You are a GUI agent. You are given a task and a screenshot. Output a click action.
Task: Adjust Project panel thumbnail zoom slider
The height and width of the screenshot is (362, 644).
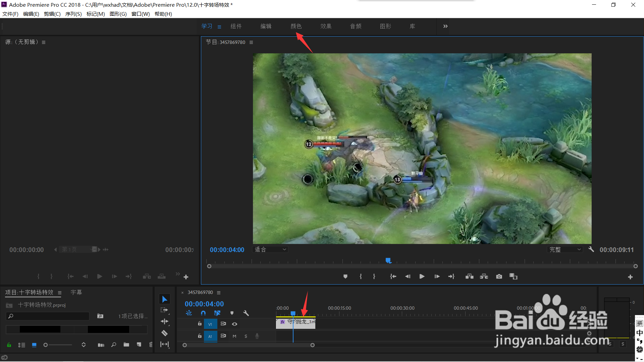[x=58, y=345]
